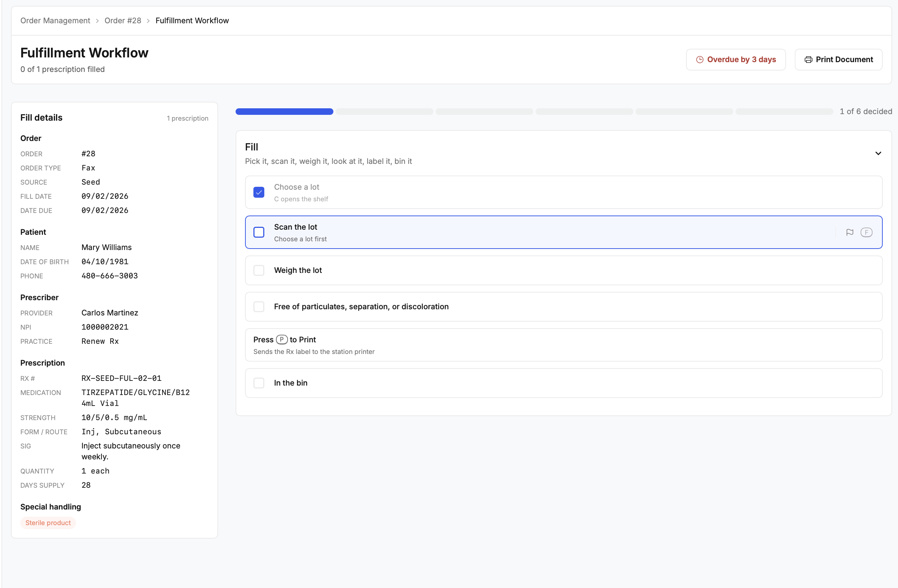
Task: Click the Print Document button
Action: tap(838, 60)
